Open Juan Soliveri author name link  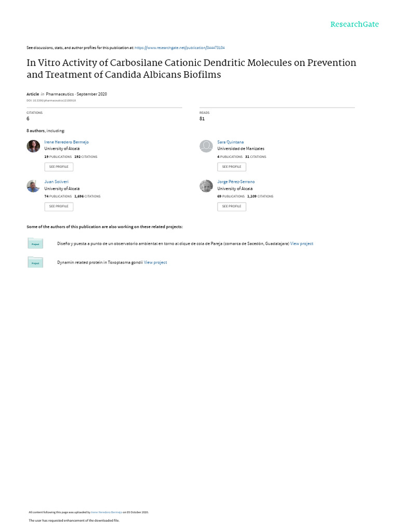pos(56,182)
